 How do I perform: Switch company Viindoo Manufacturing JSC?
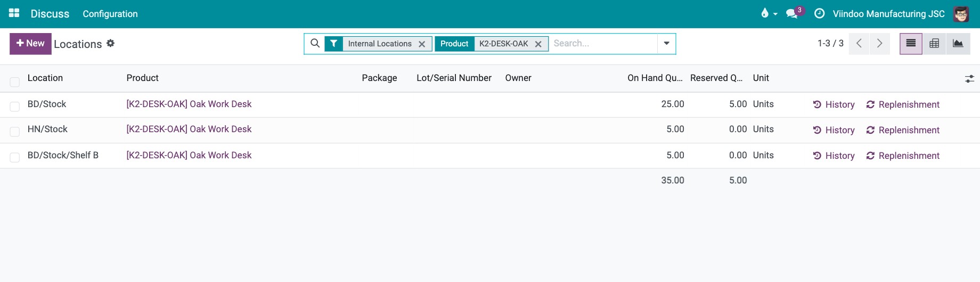tap(888, 14)
